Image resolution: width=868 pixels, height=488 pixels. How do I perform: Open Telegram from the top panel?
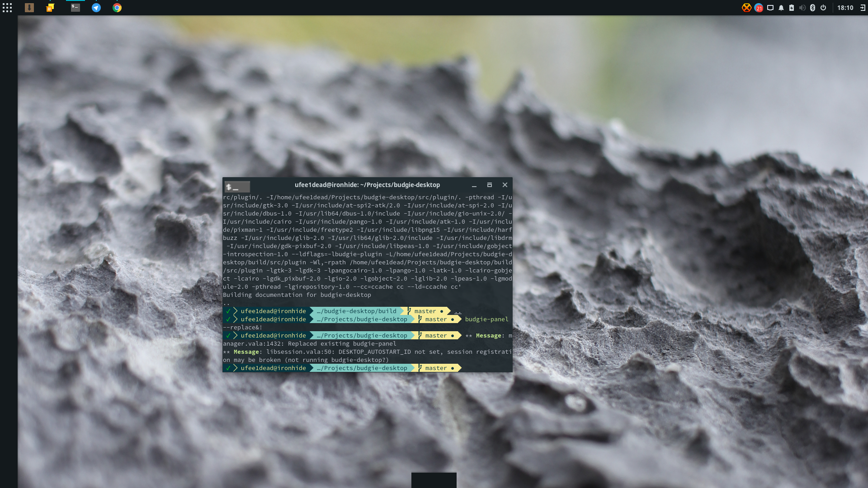(96, 8)
